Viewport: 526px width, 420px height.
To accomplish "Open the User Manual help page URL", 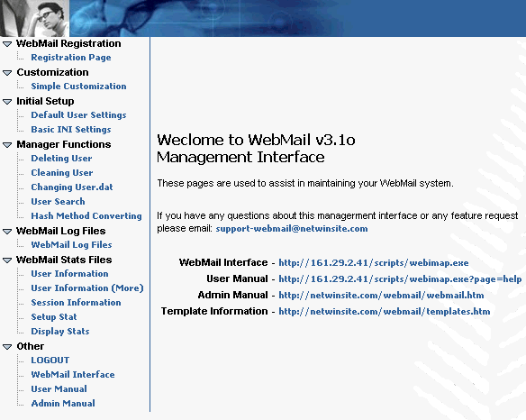I will (x=400, y=279).
